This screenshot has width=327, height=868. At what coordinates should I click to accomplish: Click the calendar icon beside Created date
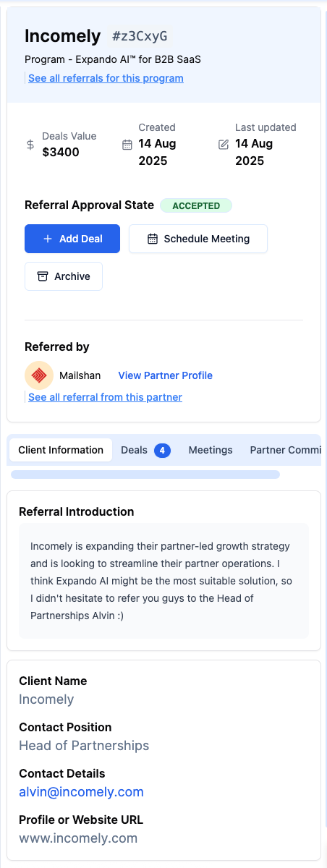127,144
